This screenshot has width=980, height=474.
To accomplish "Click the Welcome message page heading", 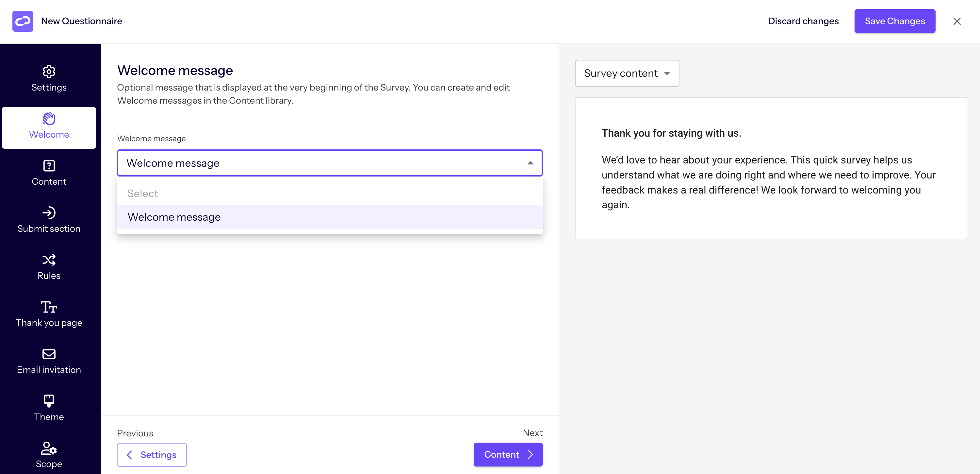I will [x=175, y=70].
